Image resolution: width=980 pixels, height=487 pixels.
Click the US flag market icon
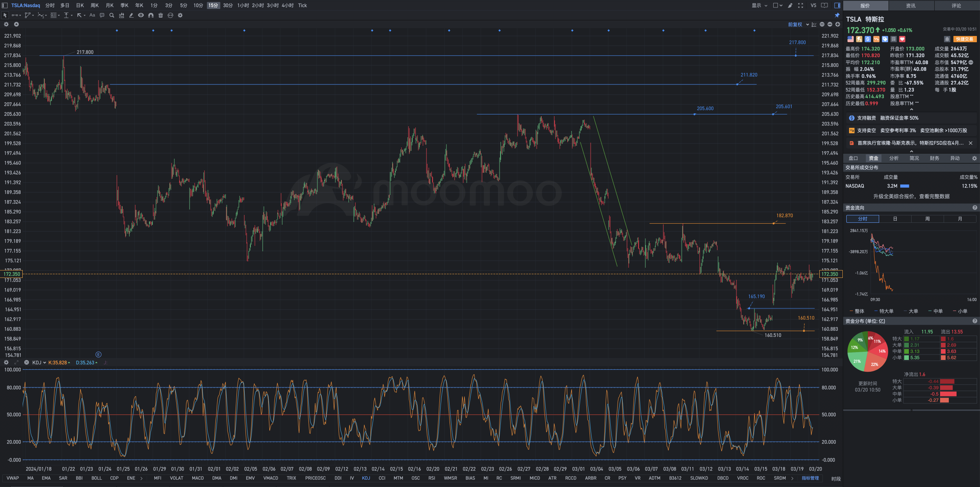point(851,39)
